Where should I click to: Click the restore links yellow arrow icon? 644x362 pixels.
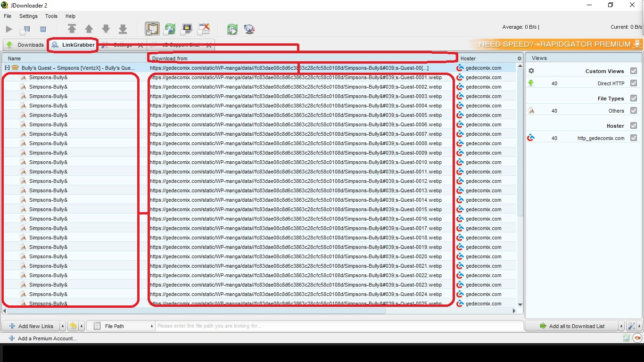[x=73, y=326]
